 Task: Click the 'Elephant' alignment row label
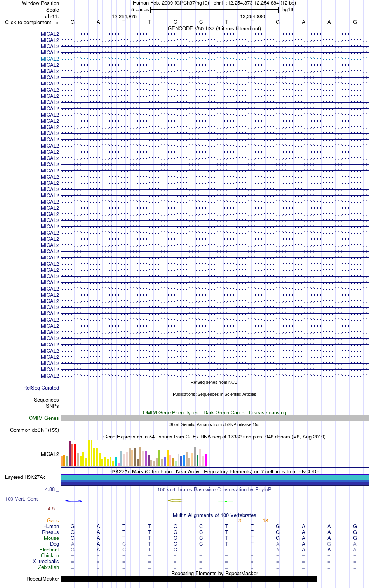49,550
